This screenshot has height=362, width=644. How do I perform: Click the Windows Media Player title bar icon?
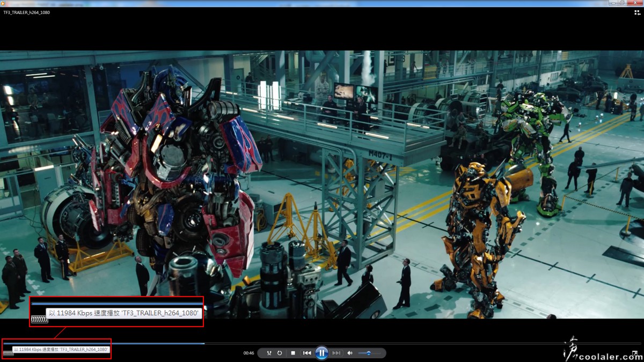[x=3, y=3]
